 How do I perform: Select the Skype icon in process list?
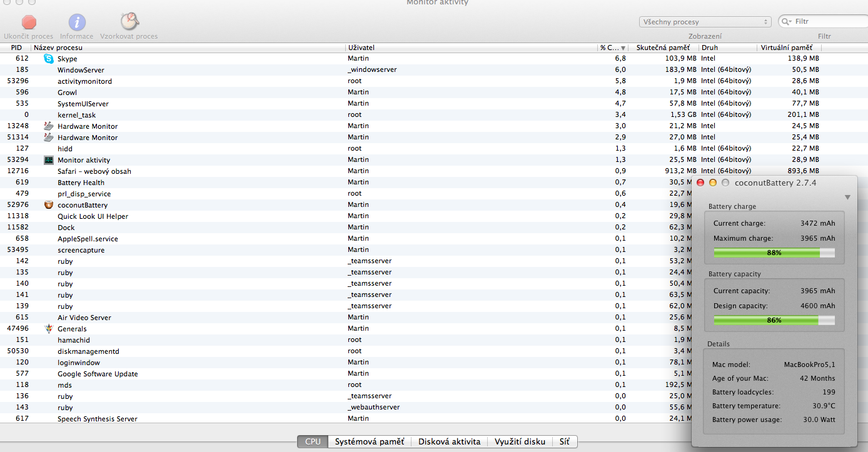point(49,59)
